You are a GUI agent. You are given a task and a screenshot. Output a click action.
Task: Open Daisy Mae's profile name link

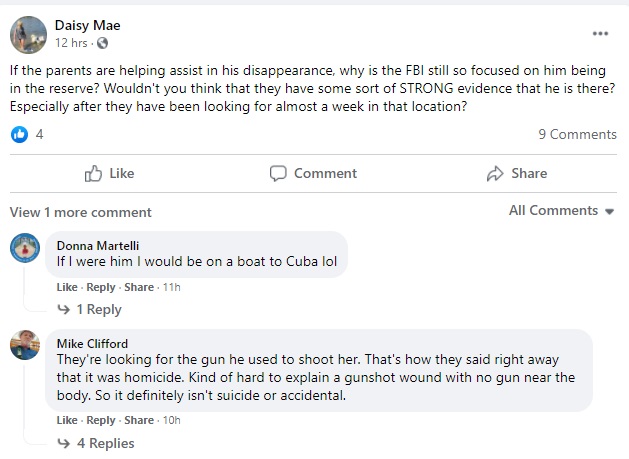click(x=84, y=24)
